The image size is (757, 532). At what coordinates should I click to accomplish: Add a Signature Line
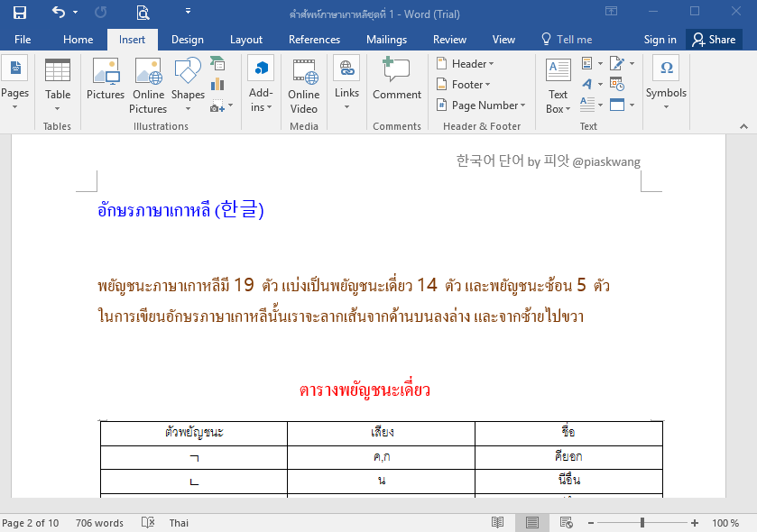[x=622, y=63]
